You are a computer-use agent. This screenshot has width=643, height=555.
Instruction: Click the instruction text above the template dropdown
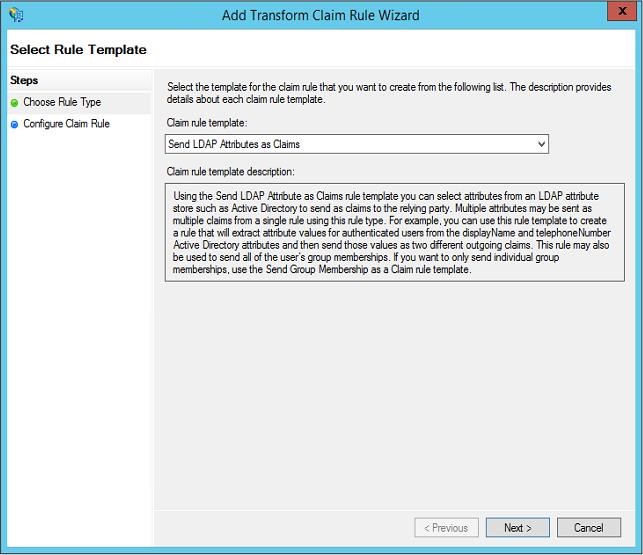coord(388,93)
